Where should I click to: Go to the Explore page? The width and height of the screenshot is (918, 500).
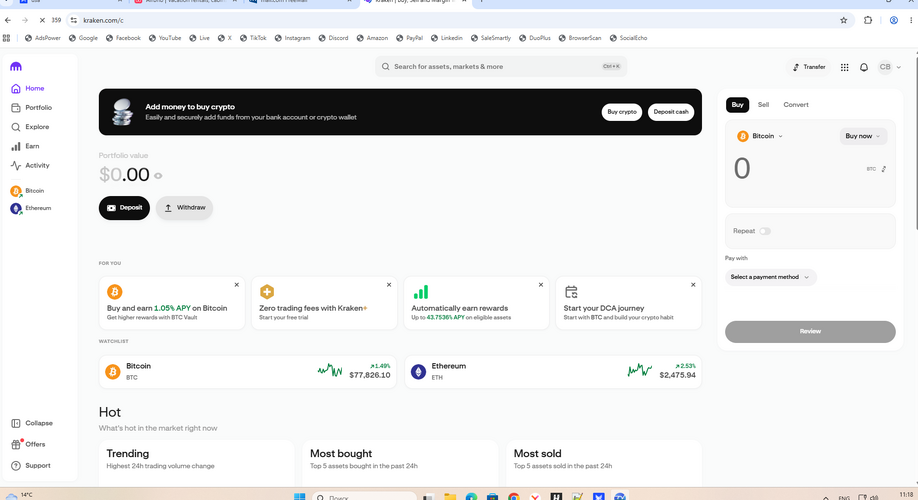pos(30,127)
